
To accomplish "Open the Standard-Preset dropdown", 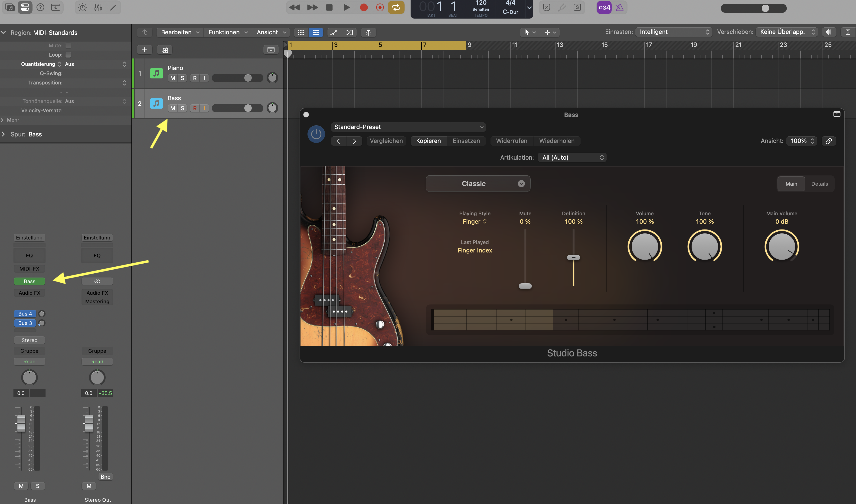I will (408, 127).
